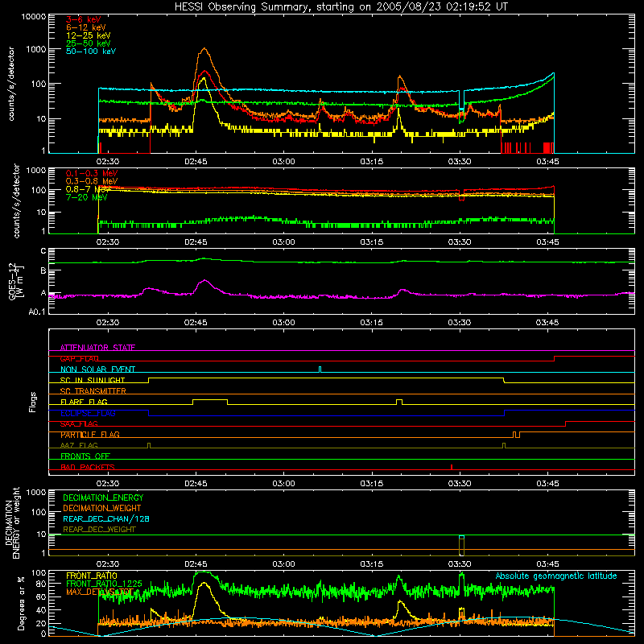Image resolution: width=644 pixels, height=644 pixels.
Task: Click the Absolute geomagnetic latitude label
Action: point(556,576)
